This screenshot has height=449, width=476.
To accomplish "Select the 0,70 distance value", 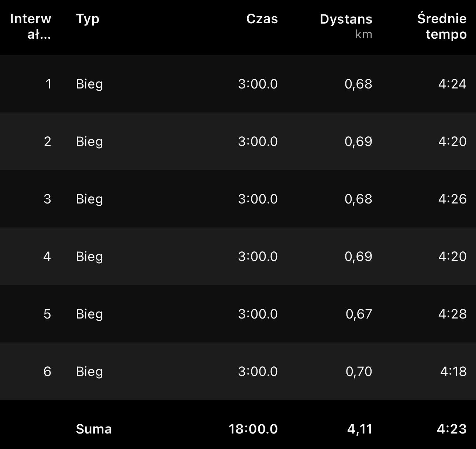I will click(359, 372).
